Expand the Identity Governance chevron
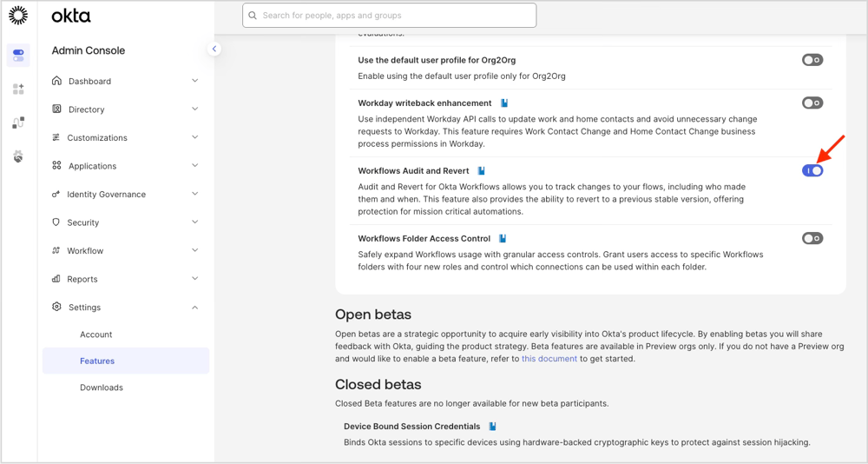Viewport: 868px width, 464px height. click(x=194, y=194)
